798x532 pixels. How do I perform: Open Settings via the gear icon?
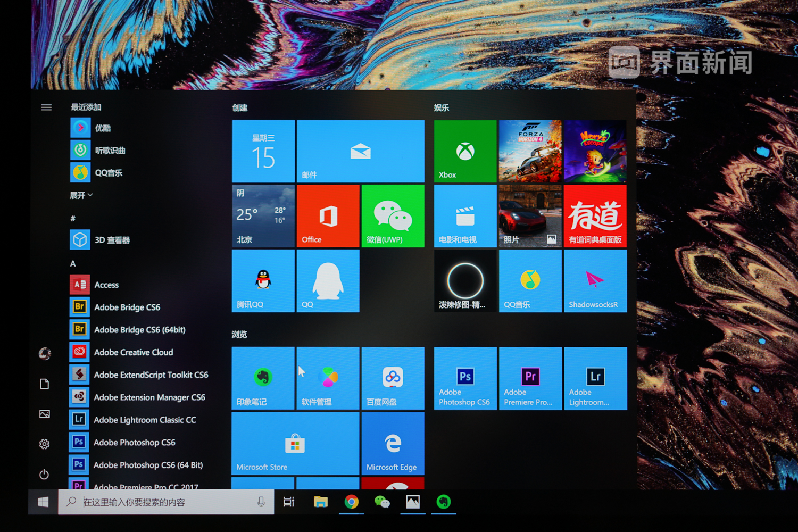point(45,444)
